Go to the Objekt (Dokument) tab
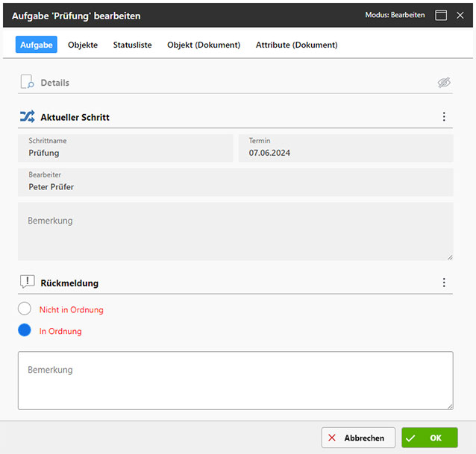Viewport: 476px width, 454px height. [x=204, y=45]
